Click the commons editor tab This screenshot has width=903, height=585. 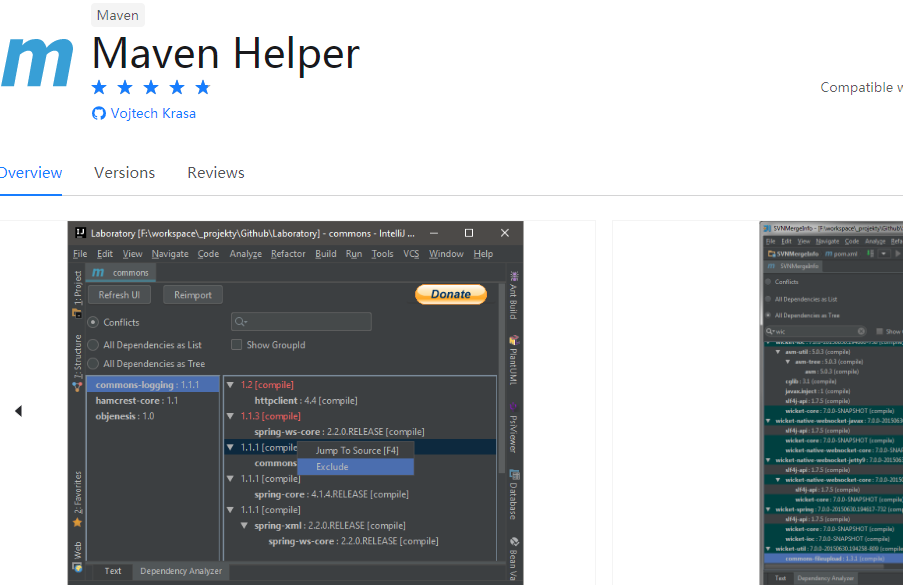[121, 272]
